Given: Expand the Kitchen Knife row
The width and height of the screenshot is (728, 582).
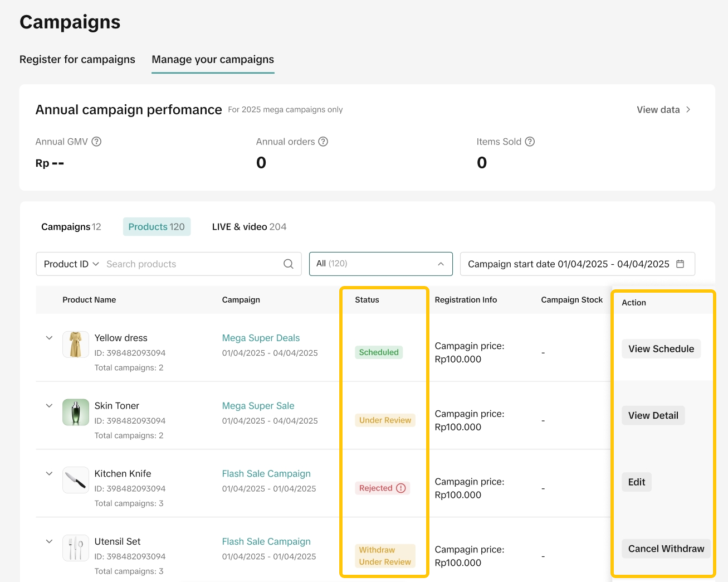Looking at the screenshot, I should [49, 474].
